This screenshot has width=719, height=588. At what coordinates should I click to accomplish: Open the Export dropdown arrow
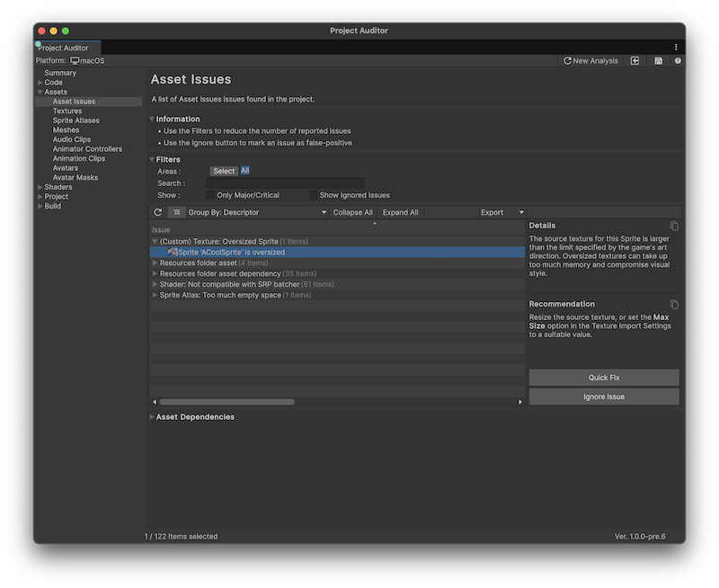[x=519, y=212]
